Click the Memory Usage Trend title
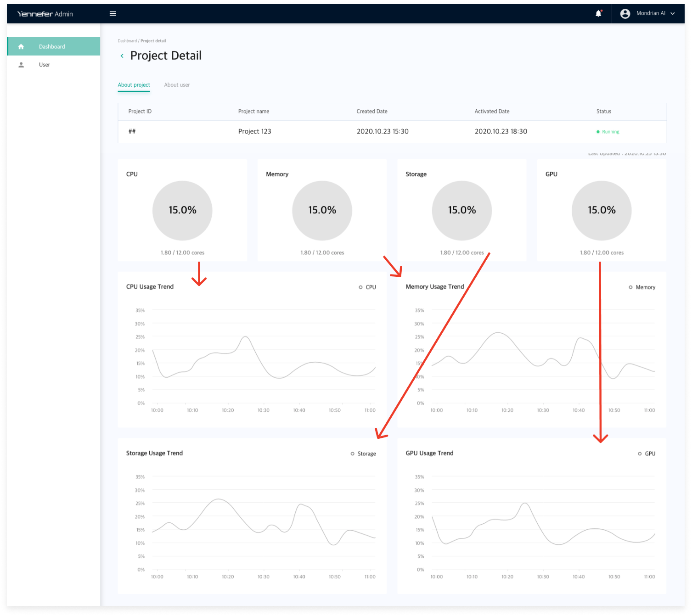 click(x=435, y=287)
